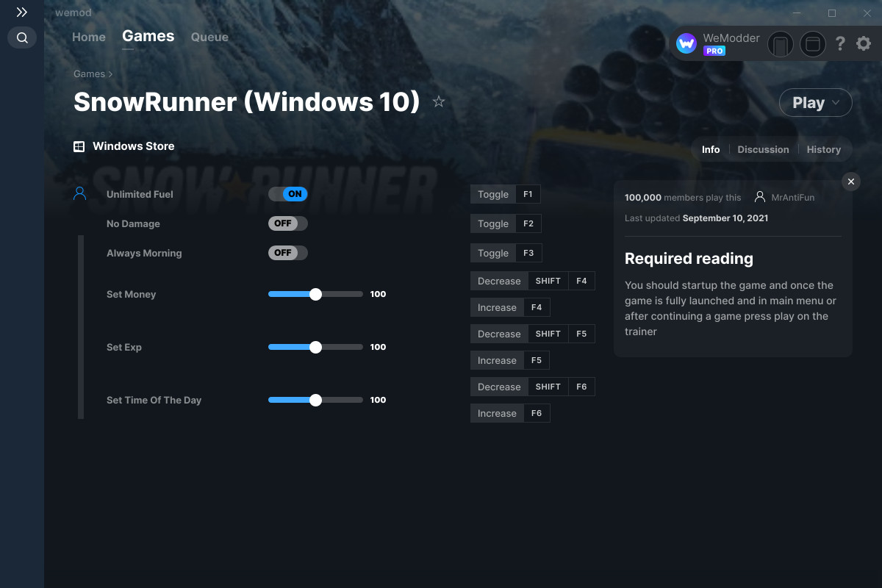Image resolution: width=882 pixels, height=588 pixels.
Task: Open the help question mark icon
Action: pos(840,44)
